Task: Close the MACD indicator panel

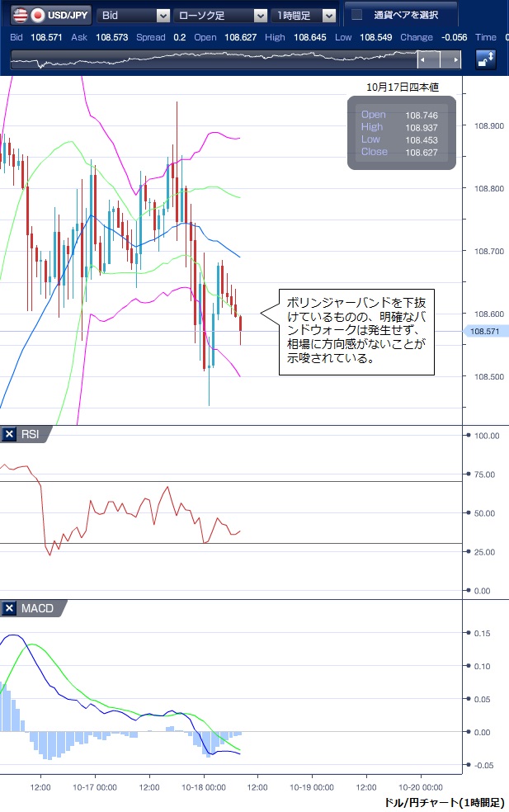Action: [9, 608]
